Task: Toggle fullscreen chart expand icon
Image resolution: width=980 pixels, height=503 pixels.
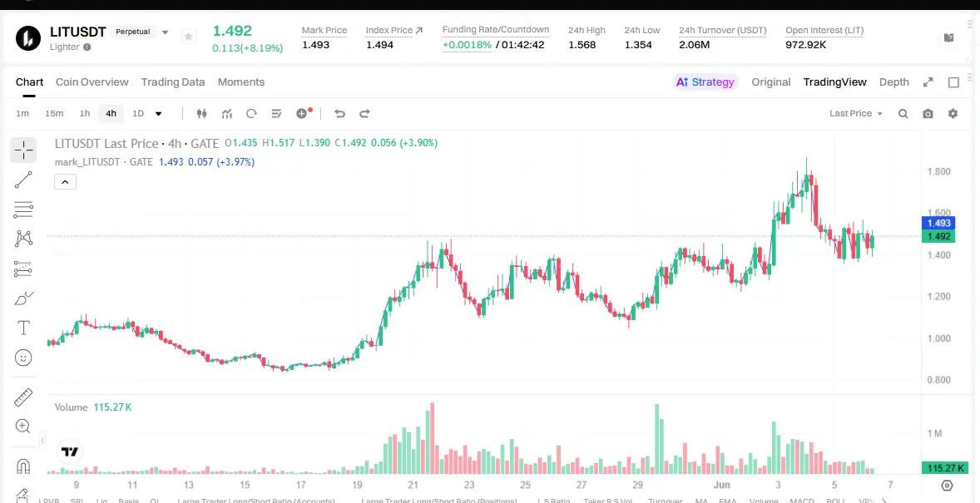Action: pyautogui.click(x=928, y=81)
